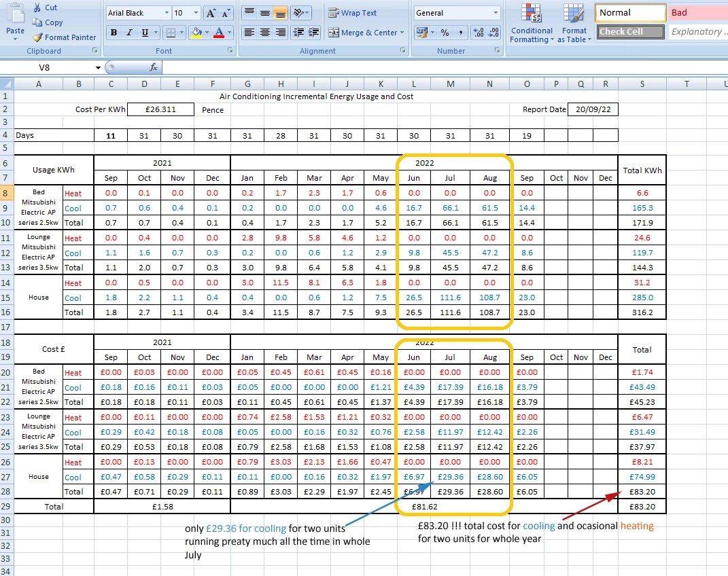Click the text Orientation icon
Viewport: 728px width, 576px height.
pos(301,13)
